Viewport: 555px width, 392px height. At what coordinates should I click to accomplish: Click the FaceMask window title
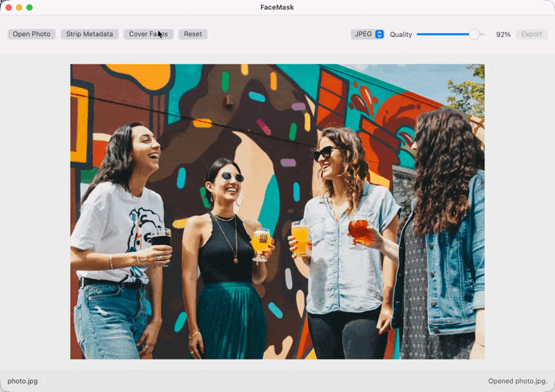click(277, 7)
